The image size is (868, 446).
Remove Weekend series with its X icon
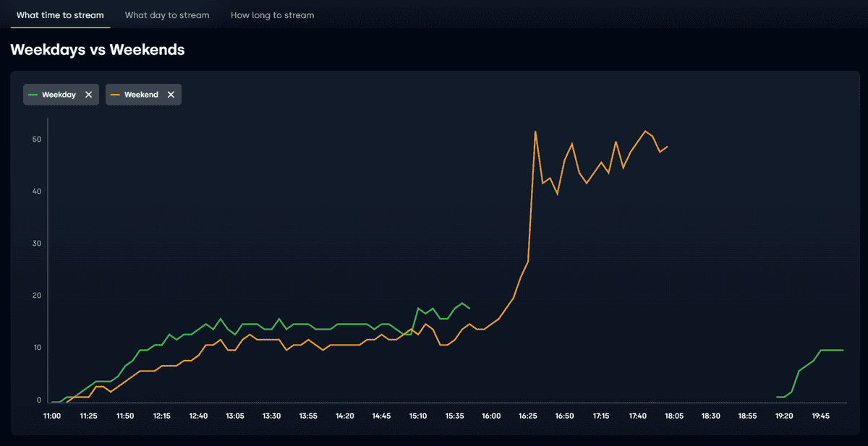click(x=171, y=95)
